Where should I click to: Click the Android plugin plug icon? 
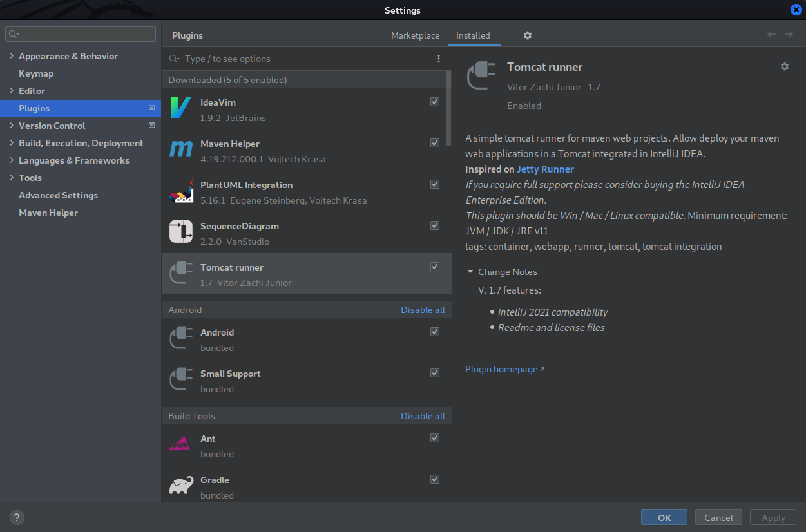coord(181,337)
